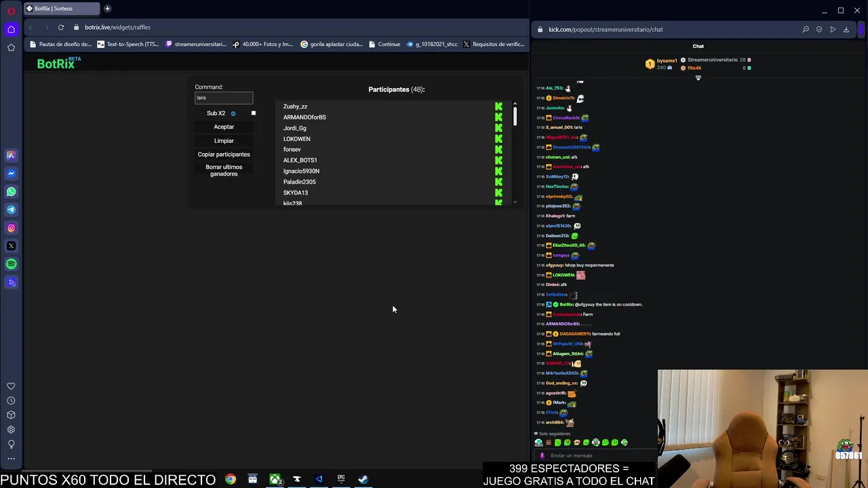The image size is (868, 488).
Task: Expand the Kick chat leaderboard arrow
Action: pyautogui.click(x=698, y=78)
